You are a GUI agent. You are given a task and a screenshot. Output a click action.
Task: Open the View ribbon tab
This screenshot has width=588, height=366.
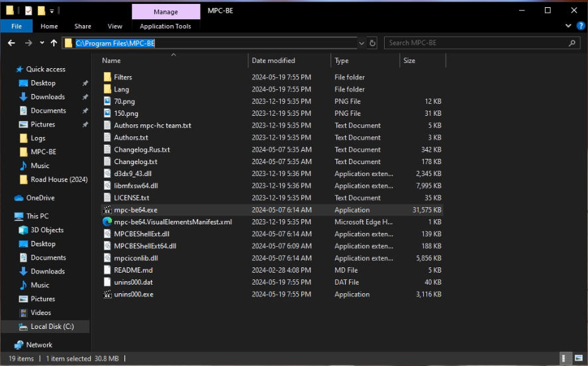coord(115,26)
